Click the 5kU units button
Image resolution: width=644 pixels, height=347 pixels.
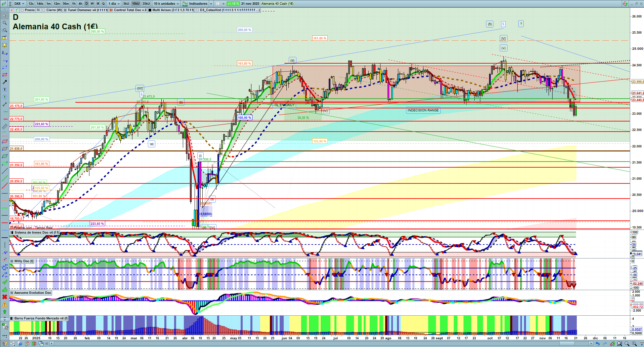126,4
